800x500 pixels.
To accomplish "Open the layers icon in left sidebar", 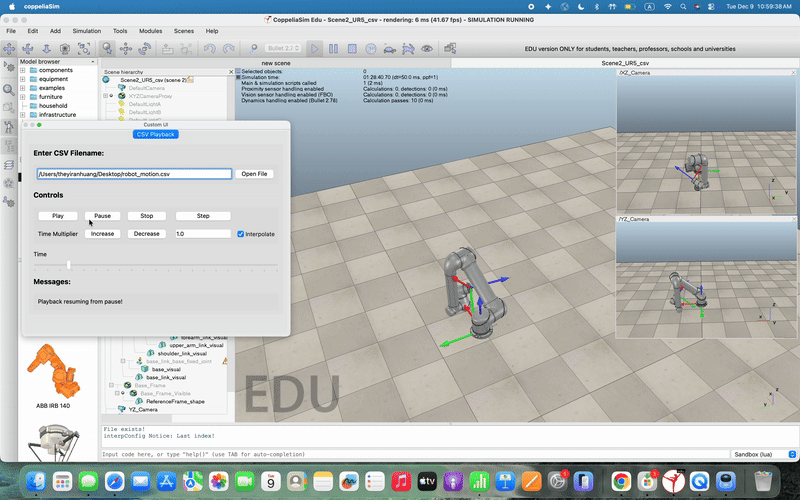I will click(9, 165).
